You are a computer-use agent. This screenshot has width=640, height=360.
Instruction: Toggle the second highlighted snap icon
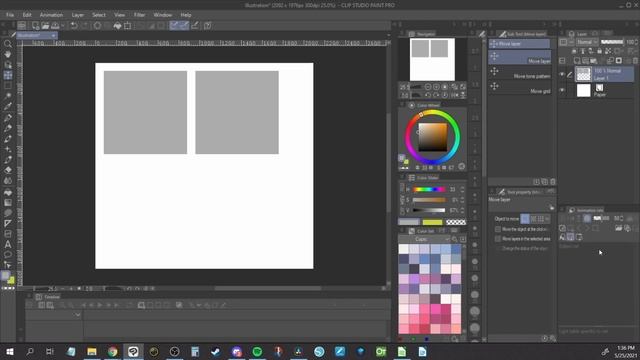click(x=184, y=26)
